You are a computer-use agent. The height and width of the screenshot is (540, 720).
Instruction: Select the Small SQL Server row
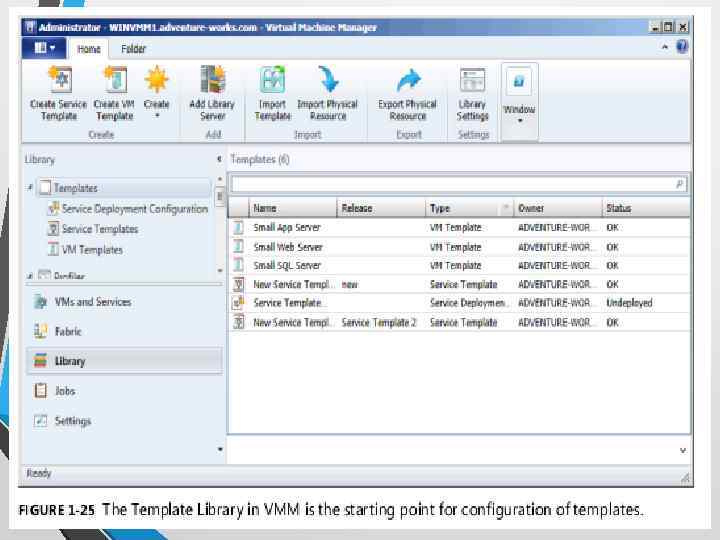click(x=459, y=265)
